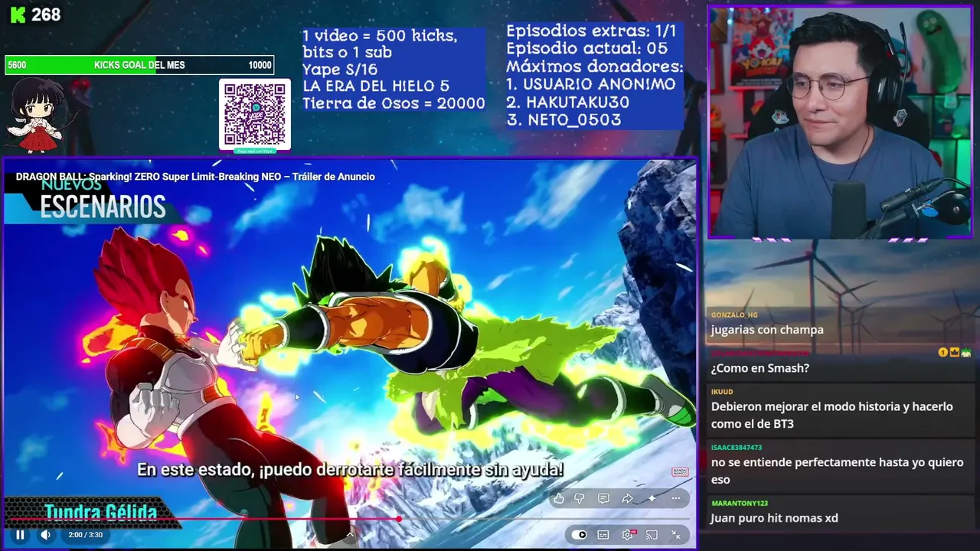
Task: Click ISAAC83847473's message "no se entiende perfectamente"
Action: pos(837,471)
